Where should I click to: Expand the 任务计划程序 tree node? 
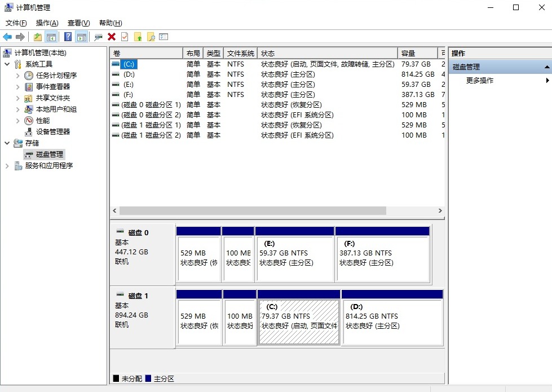point(17,75)
